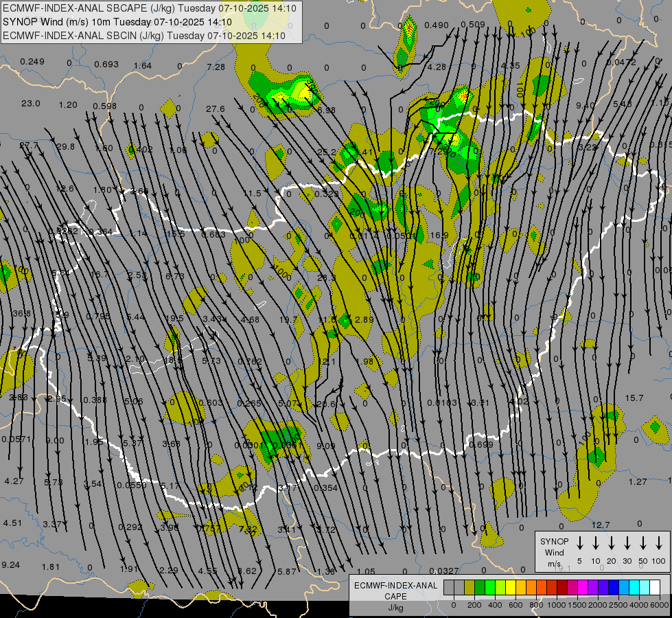This screenshot has width=672, height=618.
Task: Pick the dark green CAPE legend swatch
Action: click(480, 588)
